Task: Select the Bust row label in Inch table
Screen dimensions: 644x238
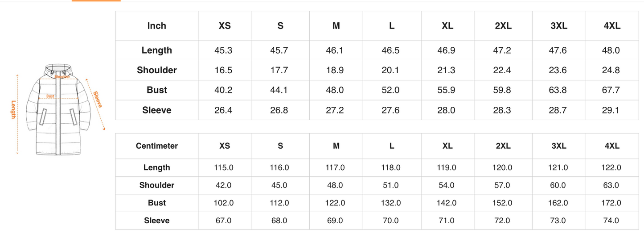Action: (x=157, y=90)
